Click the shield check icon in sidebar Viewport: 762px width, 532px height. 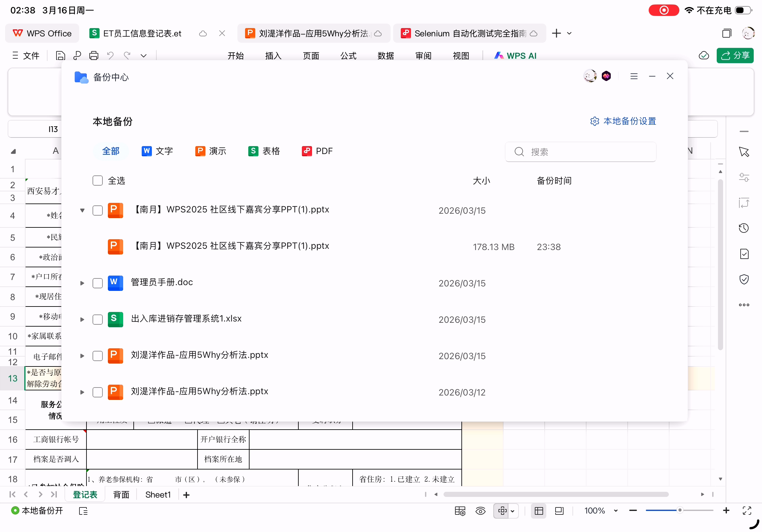(x=744, y=279)
